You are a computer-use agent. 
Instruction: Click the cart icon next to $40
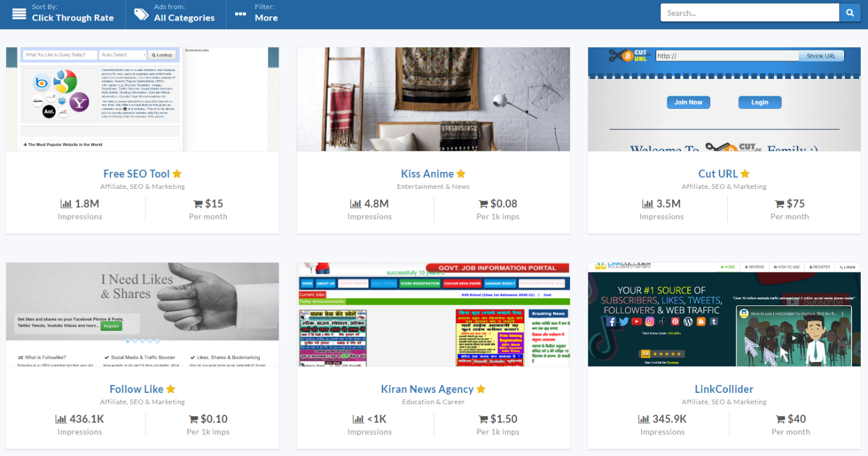click(781, 419)
